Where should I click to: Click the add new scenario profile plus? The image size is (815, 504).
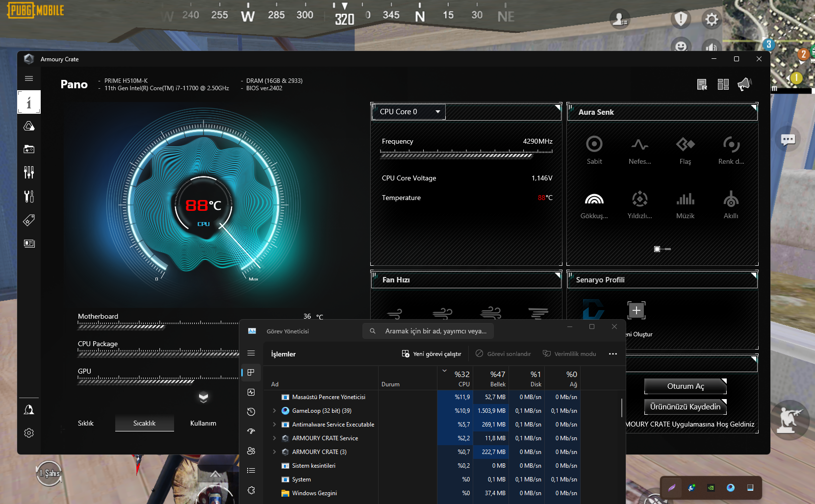tap(636, 310)
